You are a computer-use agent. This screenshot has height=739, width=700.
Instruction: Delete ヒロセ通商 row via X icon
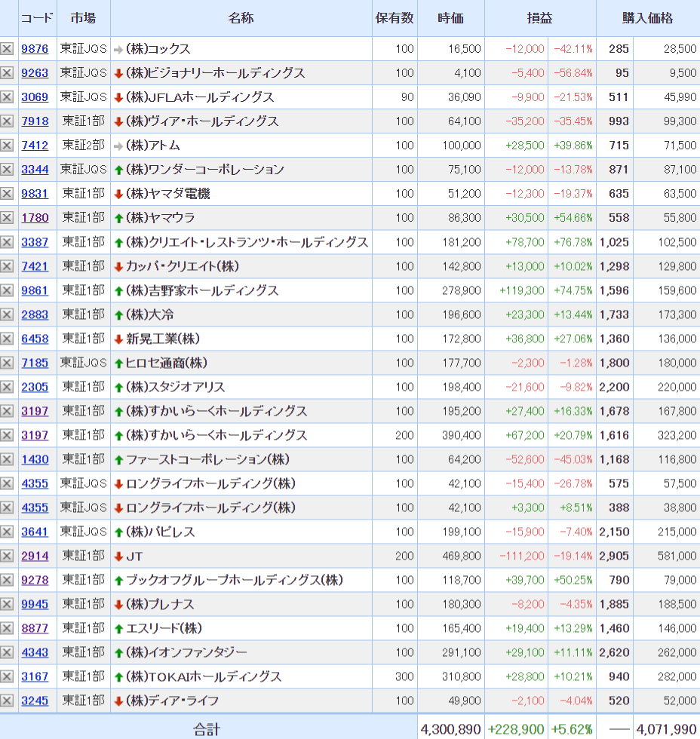click(7, 363)
